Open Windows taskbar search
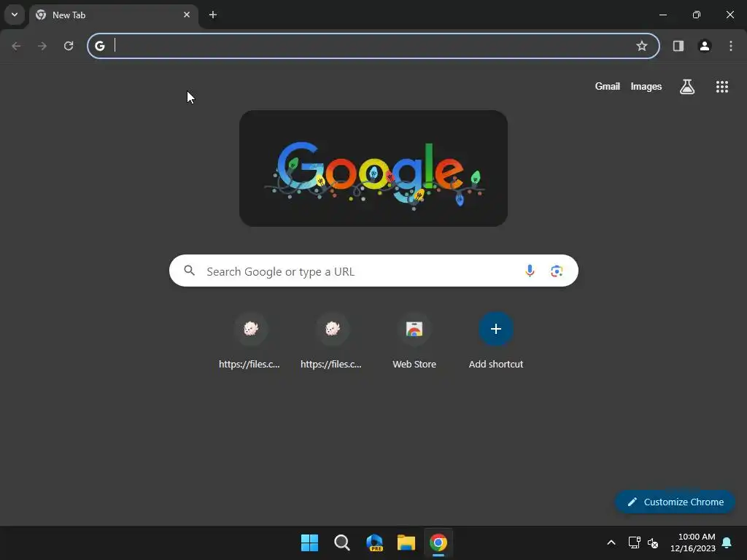The image size is (747, 560). click(x=342, y=542)
